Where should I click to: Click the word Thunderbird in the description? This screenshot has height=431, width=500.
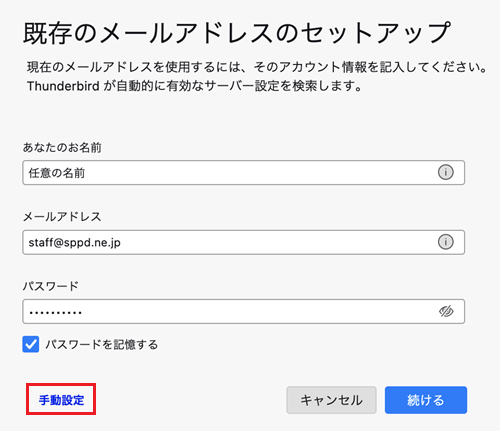click(63, 86)
